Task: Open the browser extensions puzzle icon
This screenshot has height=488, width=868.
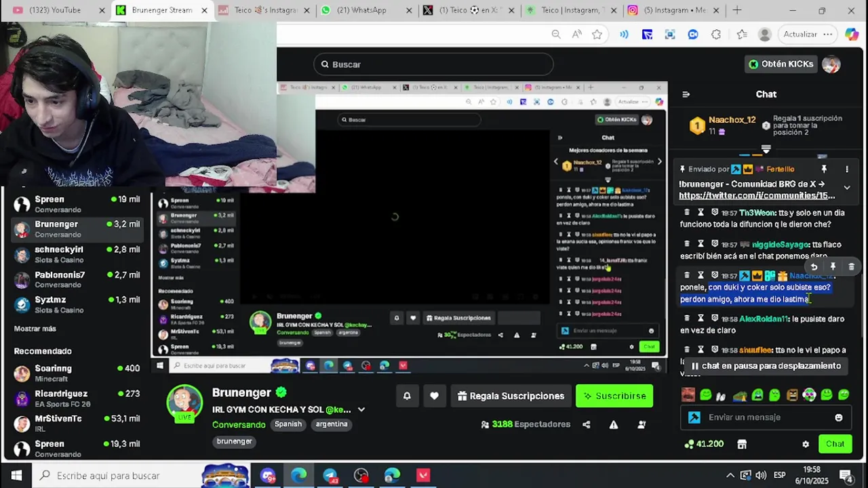Action: 716,35
